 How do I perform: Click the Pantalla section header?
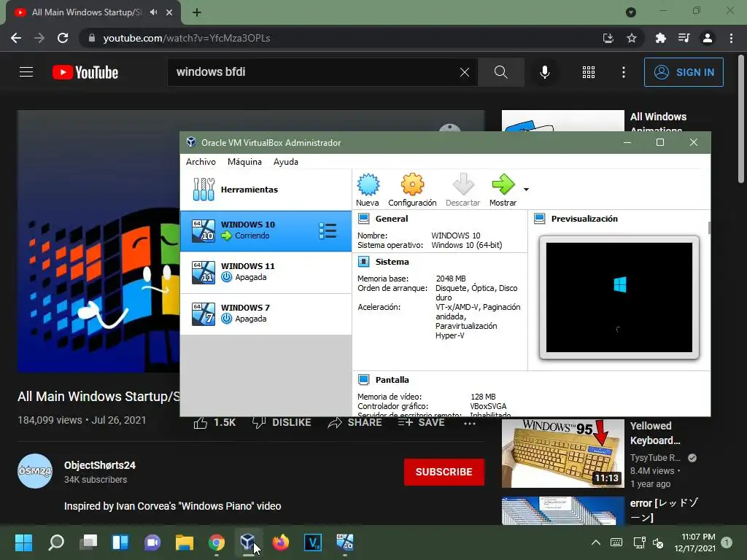point(392,379)
